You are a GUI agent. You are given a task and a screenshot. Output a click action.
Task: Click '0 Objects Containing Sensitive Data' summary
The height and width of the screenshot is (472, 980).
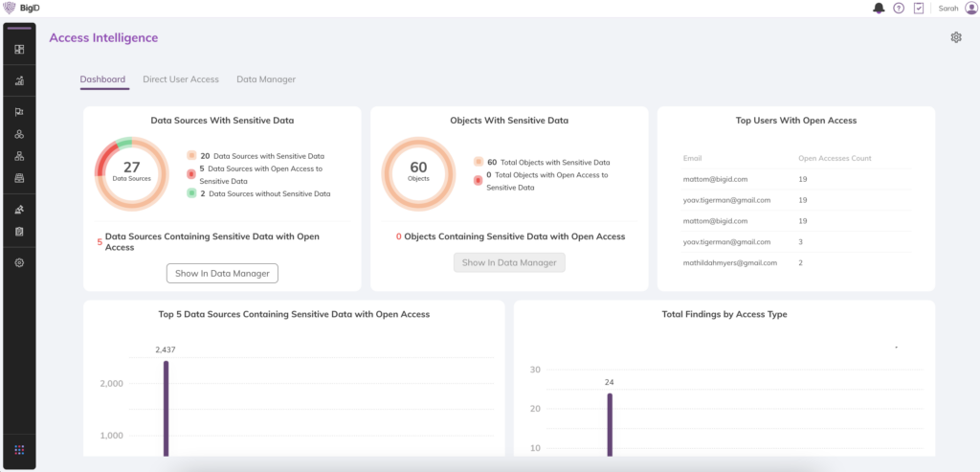(511, 236)
